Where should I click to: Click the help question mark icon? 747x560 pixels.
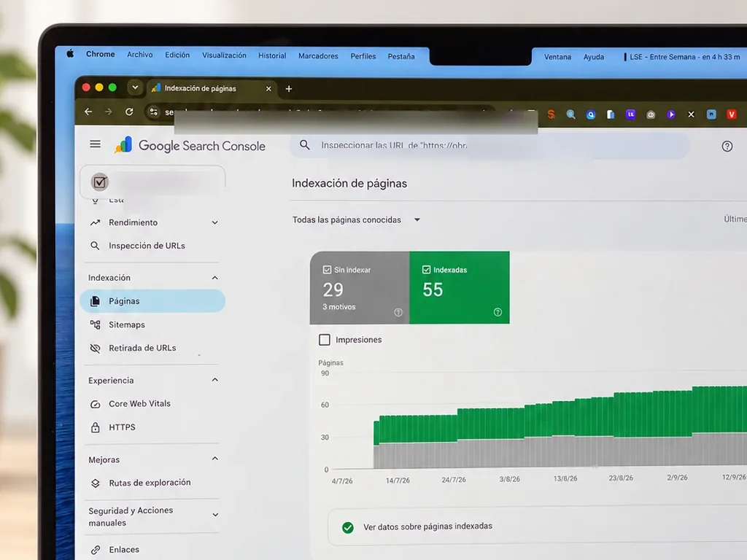[727, 146]
